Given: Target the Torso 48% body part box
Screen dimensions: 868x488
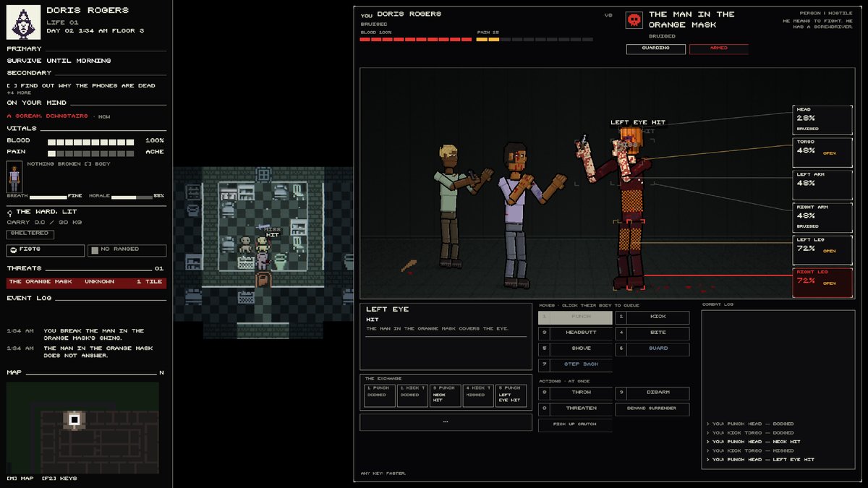Looking at the screenshot, I should tap(822, 153).
